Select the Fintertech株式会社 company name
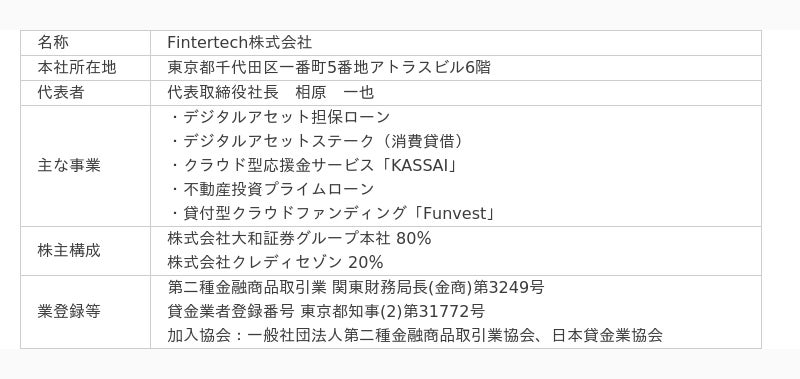 tap(240, 42)
